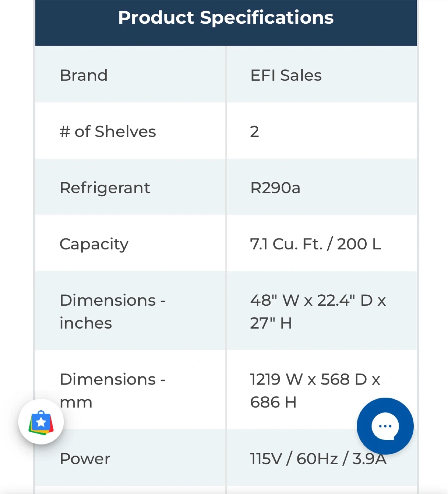This screenshot has height=494, width=448.
Task: Select the '# of Shelves' label
Action: tap(108, 132)
